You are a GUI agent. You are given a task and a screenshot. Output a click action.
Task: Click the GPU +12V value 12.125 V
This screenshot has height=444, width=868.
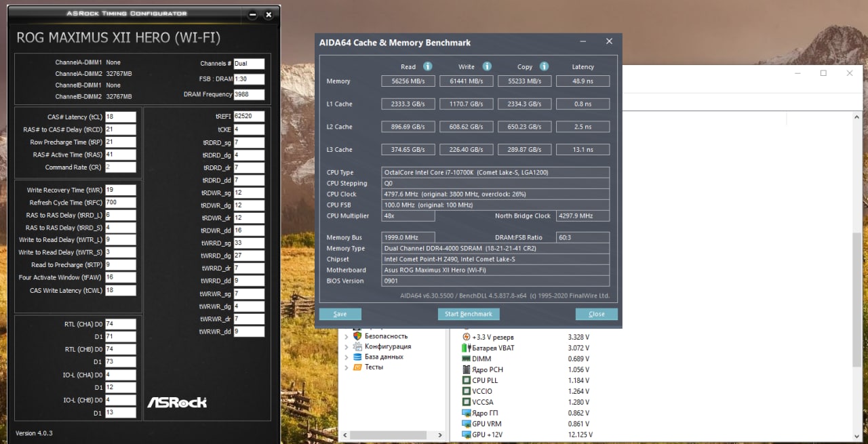580,435
